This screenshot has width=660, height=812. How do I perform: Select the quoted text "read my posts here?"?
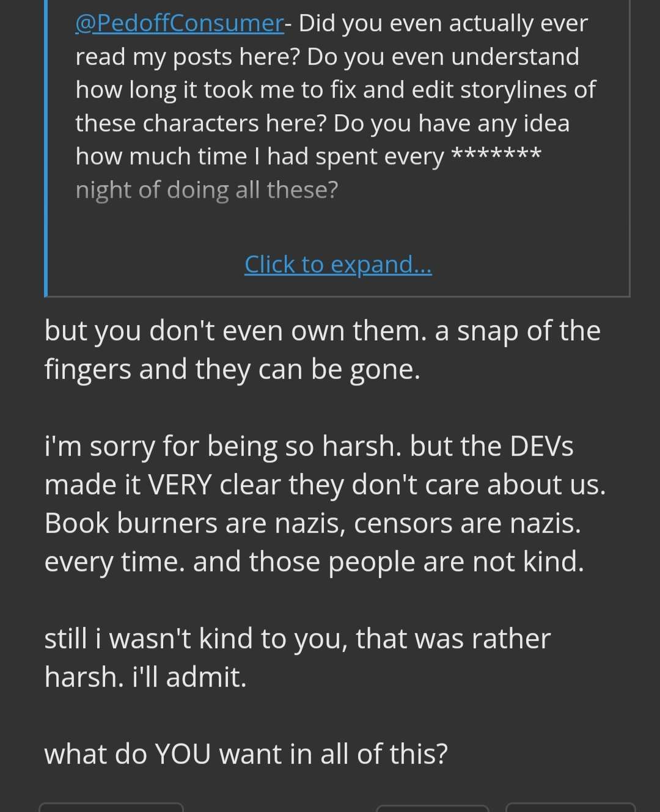click(188, 57)
